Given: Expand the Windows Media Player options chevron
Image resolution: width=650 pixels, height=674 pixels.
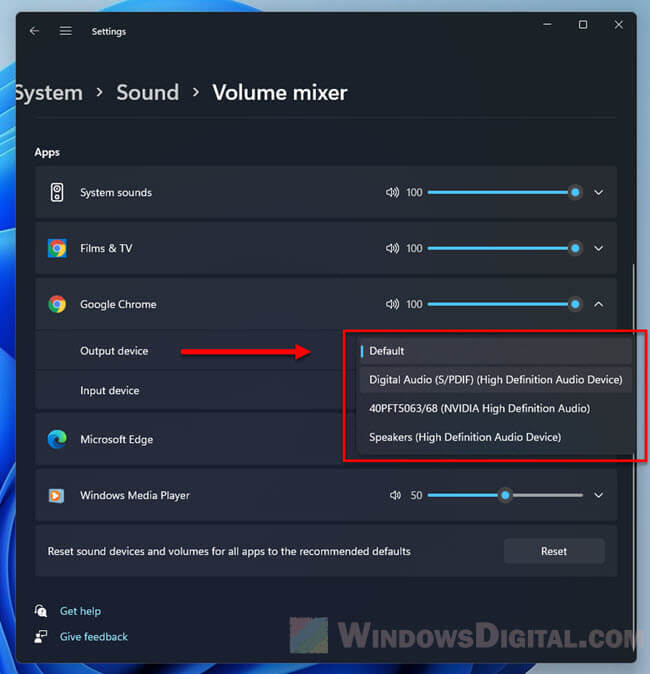Looking at the screenshot, I should pos(598,495).
